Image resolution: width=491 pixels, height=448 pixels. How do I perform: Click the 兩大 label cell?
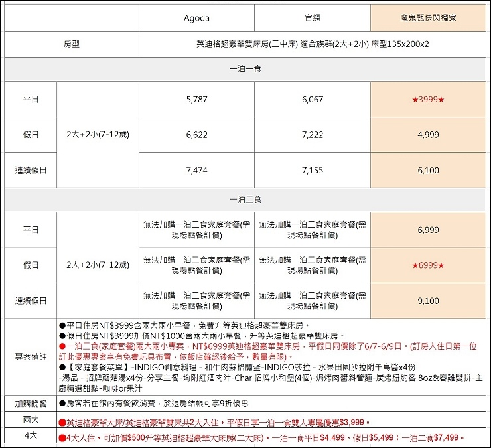click(x=31, y=420)
